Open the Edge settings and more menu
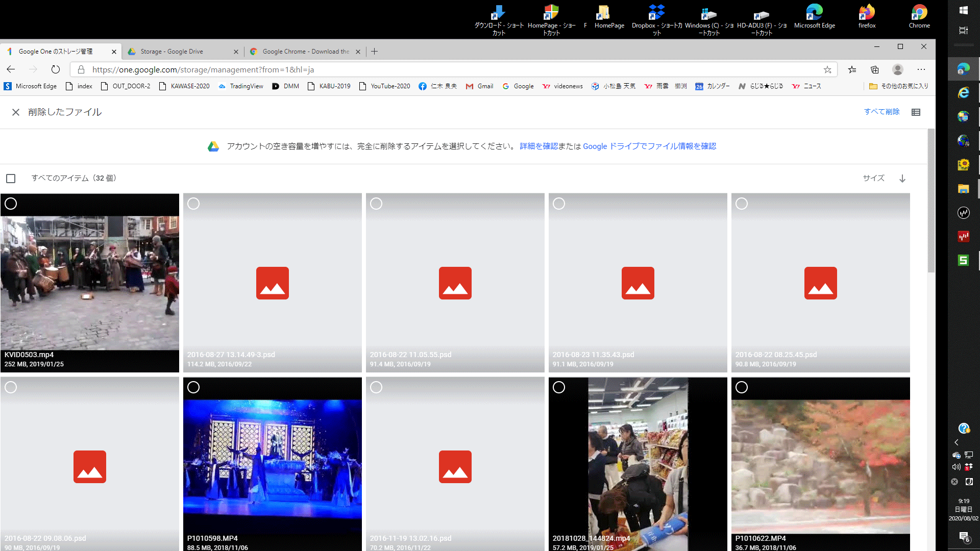 pyautogui.click(x=921, y=69)
